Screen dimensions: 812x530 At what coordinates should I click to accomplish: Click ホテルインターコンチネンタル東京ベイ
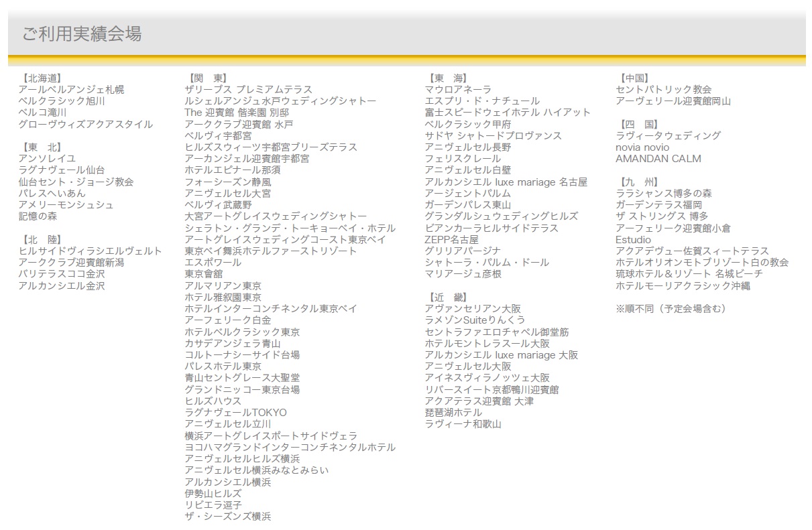(271, 308)
